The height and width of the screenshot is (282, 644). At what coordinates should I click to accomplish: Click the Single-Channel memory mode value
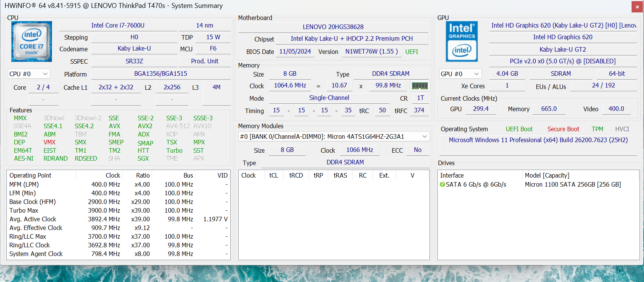329,98
